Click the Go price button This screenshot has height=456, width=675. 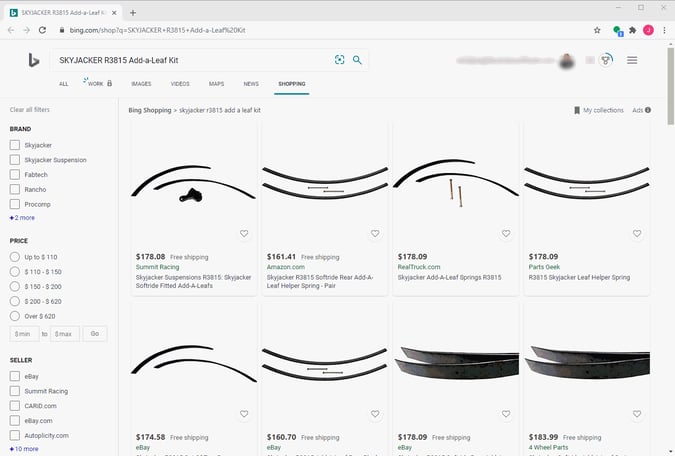95,334
